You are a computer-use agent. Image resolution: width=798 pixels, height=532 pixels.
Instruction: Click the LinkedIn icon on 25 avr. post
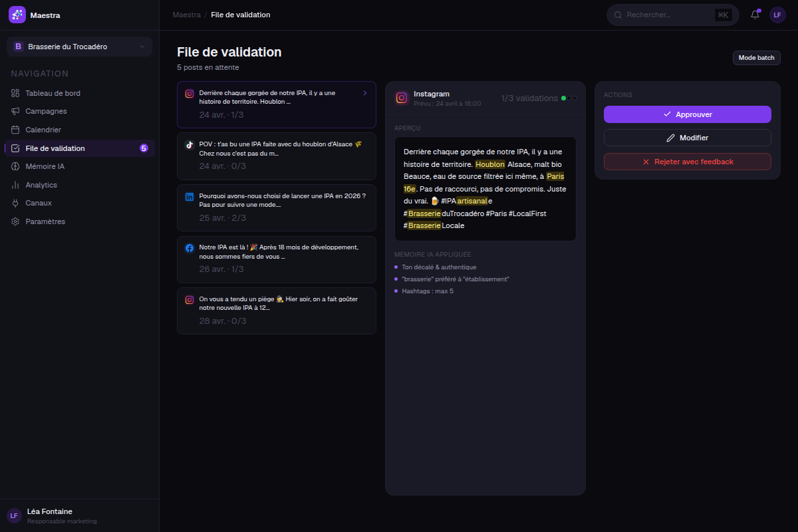click(x=190, y=196)
